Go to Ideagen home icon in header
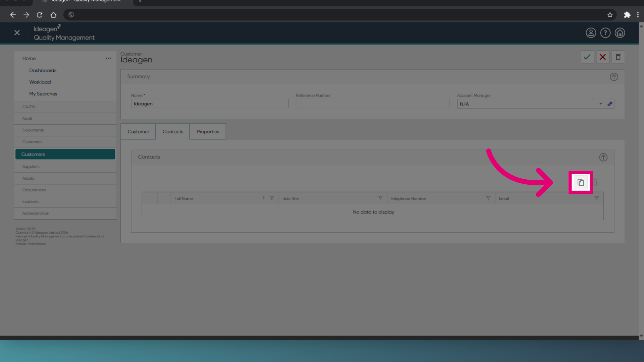The image size is (644, 362). (620, 33)
